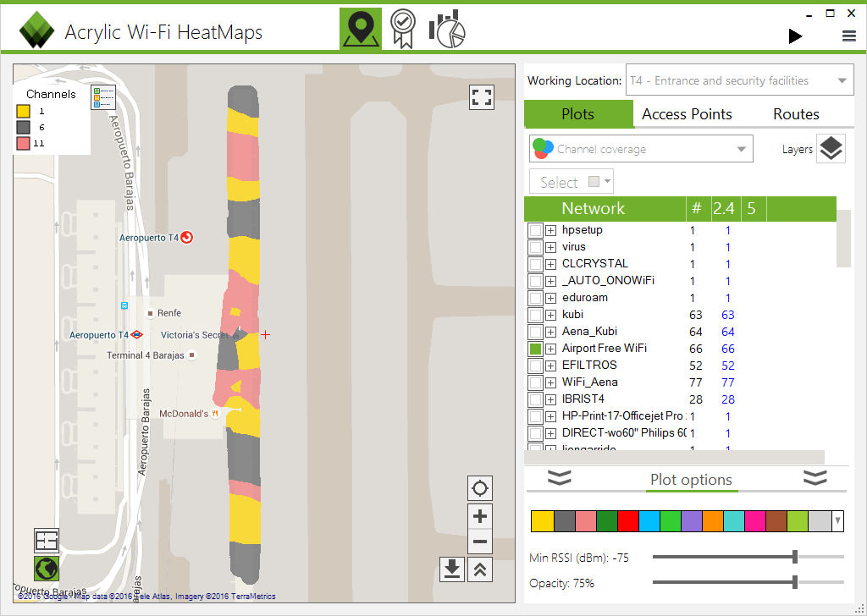Switch to satellite globe map view

tap(47, 569)
